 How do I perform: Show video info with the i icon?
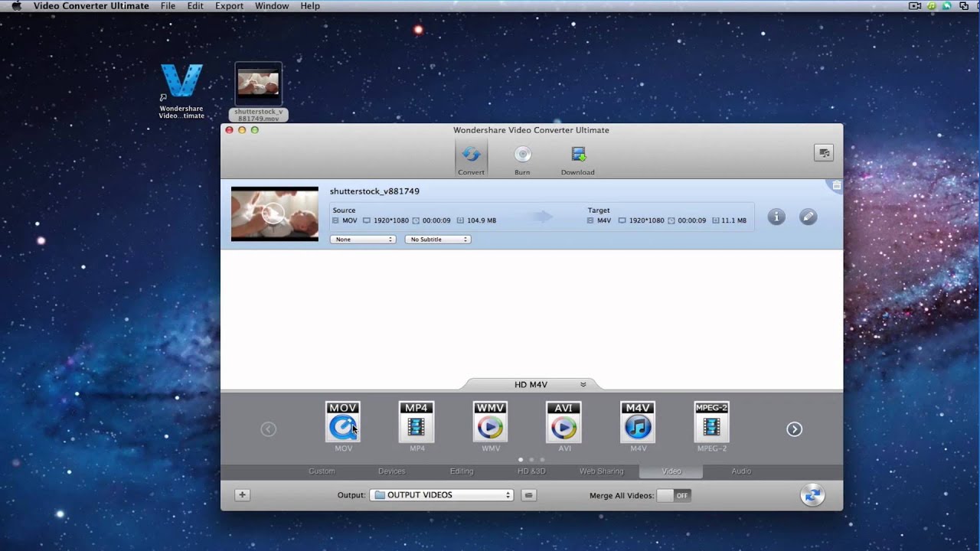(x=776, y=217)
